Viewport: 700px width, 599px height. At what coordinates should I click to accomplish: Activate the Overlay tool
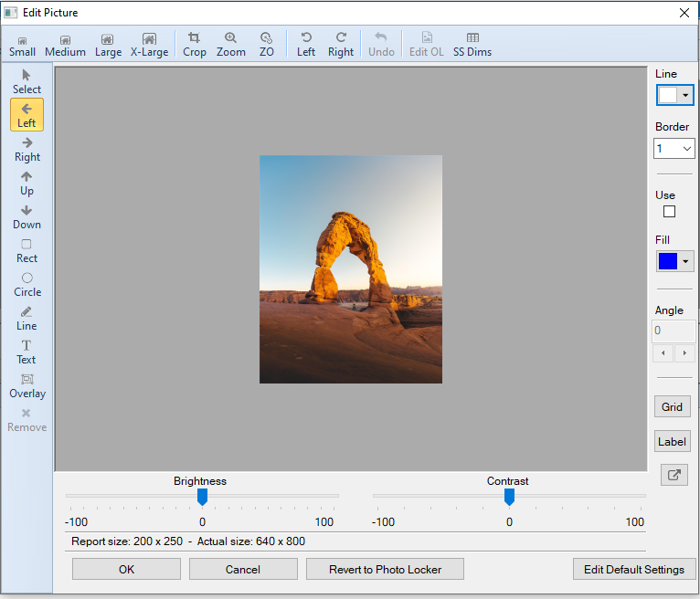tap(27, 385)
